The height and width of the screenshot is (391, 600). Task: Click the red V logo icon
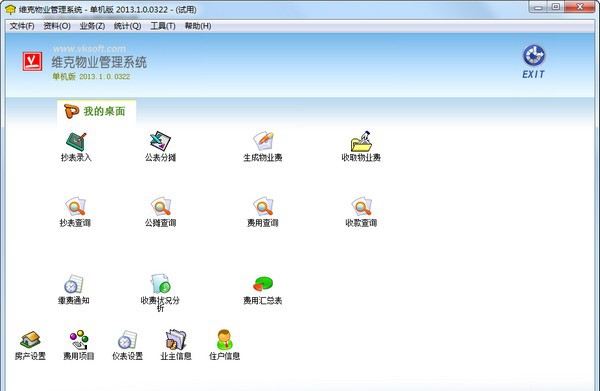coord(33,62)
